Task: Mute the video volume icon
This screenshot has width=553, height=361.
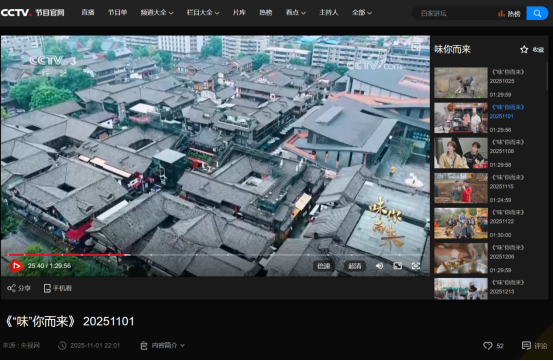Action: (x=379, y=266)
